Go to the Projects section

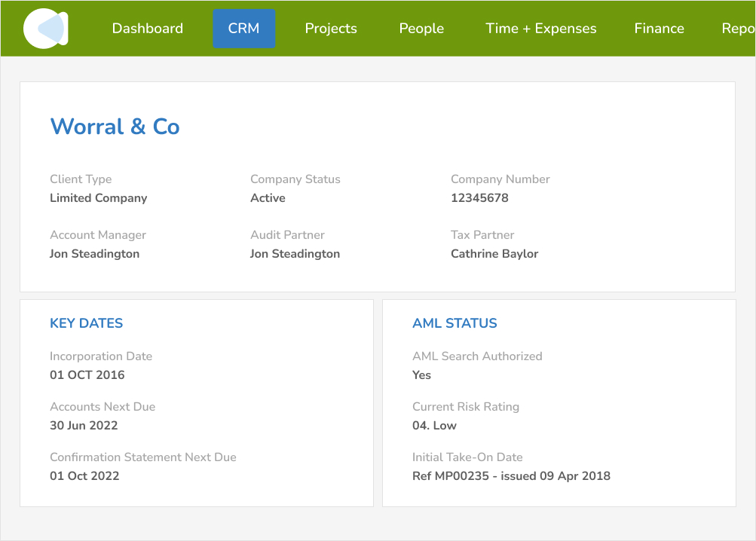click(331, 29)
